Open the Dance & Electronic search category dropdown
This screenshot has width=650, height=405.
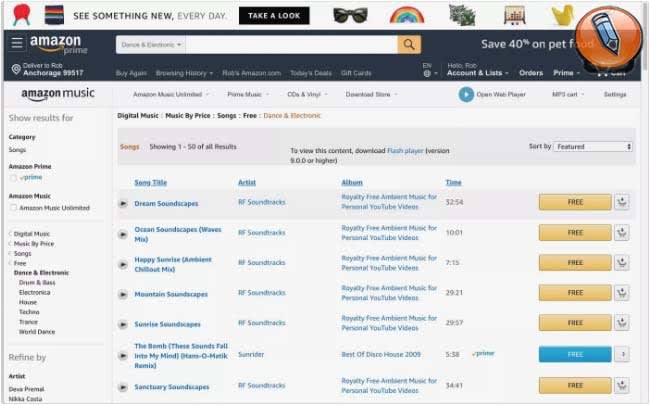click(151, 44)
